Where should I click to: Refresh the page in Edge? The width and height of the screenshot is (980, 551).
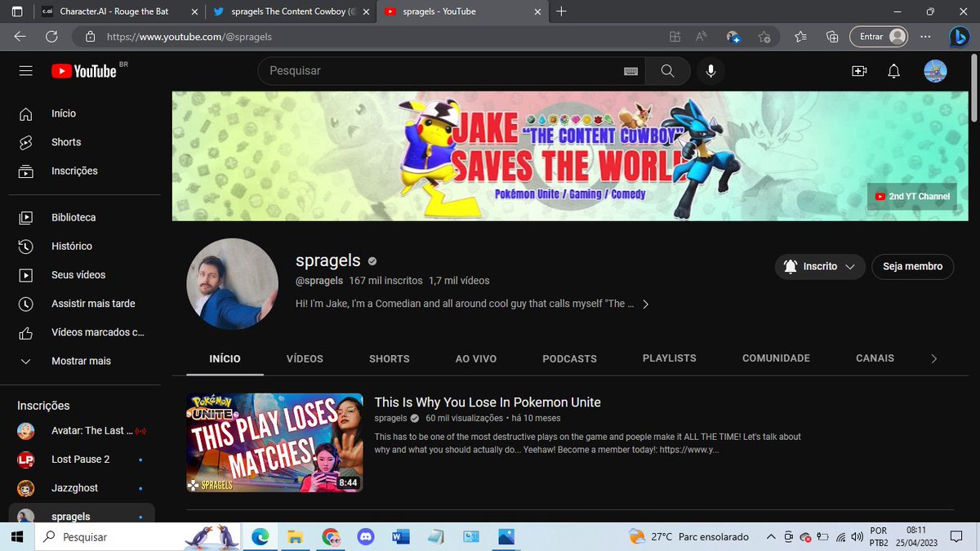[51, 37]
